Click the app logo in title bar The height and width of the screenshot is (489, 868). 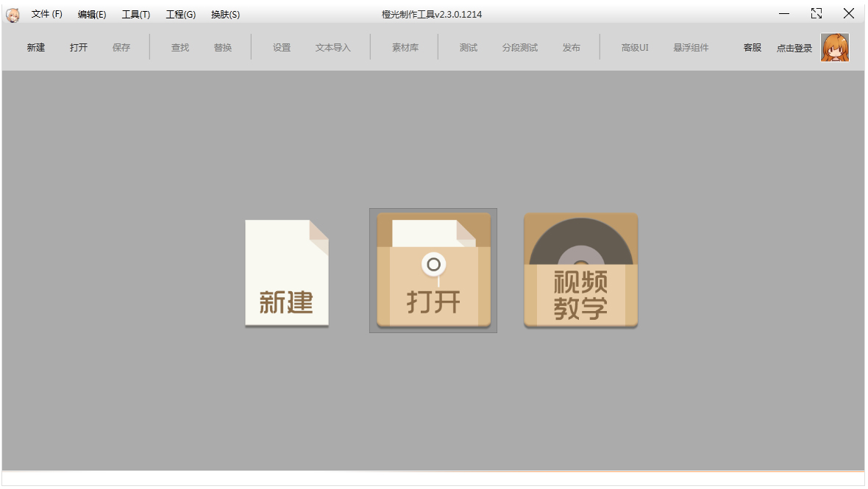pyautogui.click(x=13, y=15)
